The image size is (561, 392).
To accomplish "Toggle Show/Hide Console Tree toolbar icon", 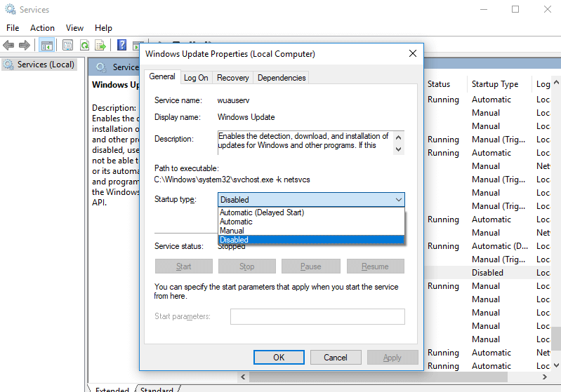I will tap(47, 46).
